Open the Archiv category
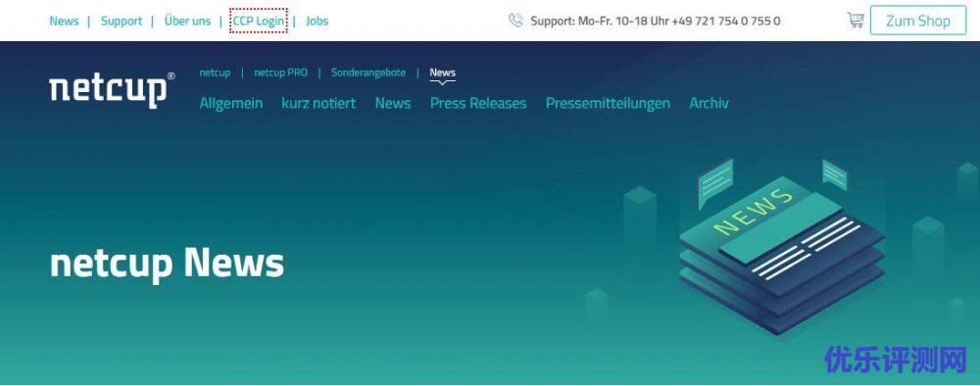Screen dimensions: 980x386 point(709,103)
